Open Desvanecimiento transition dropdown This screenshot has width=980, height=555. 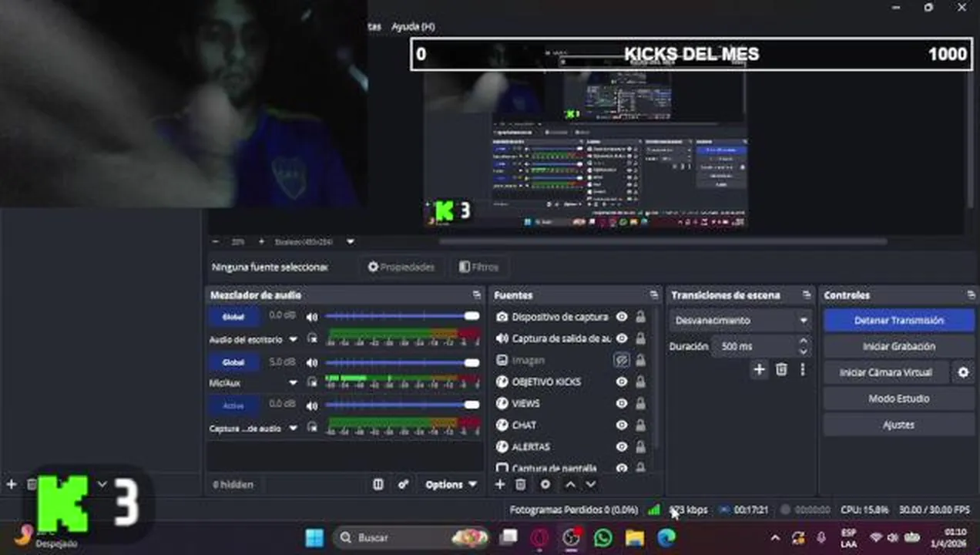pyautogui.click(x=741, y=320)
